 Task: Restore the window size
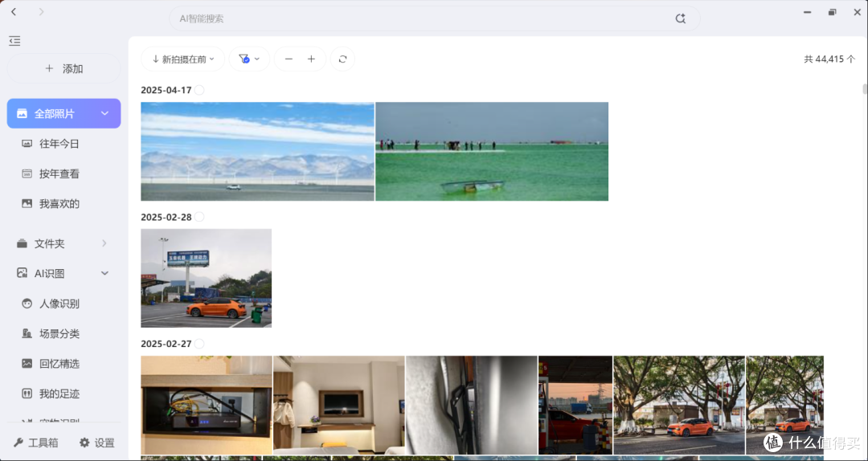832,12
